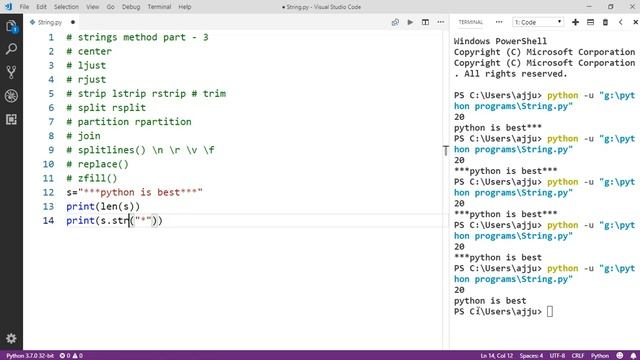Image resolution: width=640 pixels, height=360 pixels.
Task: Click the '# split rsplit' comment
Action: coord(106,108)
